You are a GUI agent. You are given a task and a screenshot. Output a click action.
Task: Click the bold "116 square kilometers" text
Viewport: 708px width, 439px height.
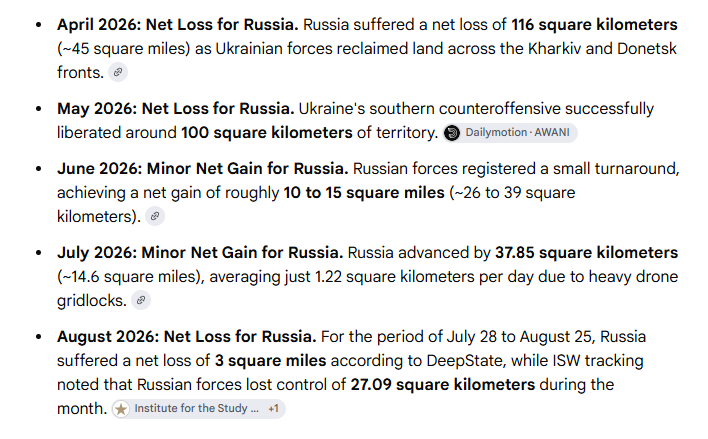click(x=594, y=24)
